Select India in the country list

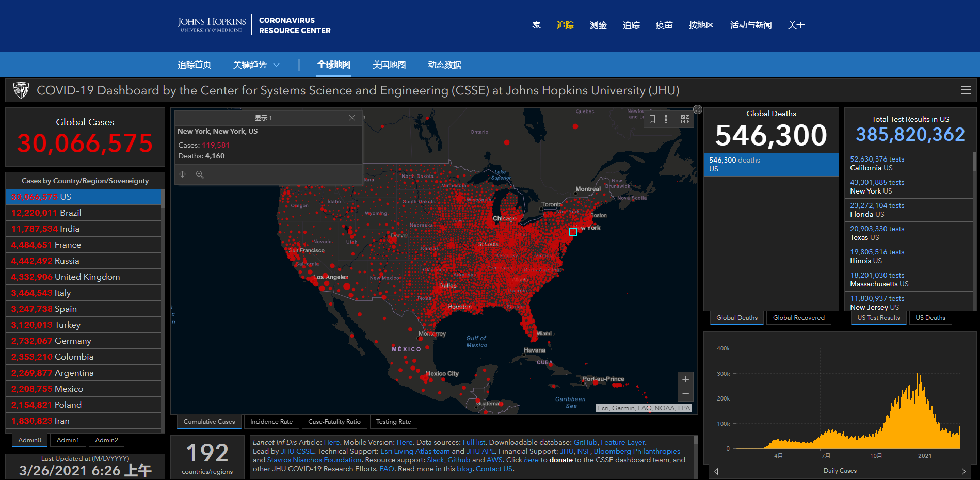click(x=83, y=229)
